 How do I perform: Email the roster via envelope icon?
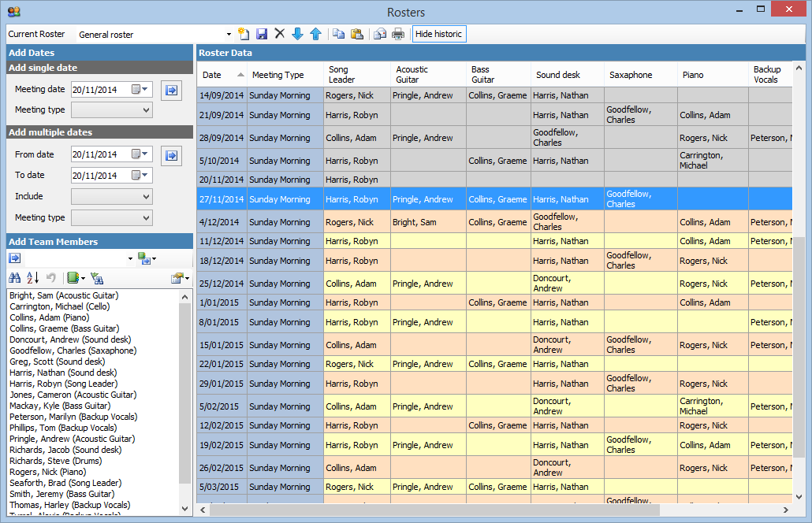(380, 34)
